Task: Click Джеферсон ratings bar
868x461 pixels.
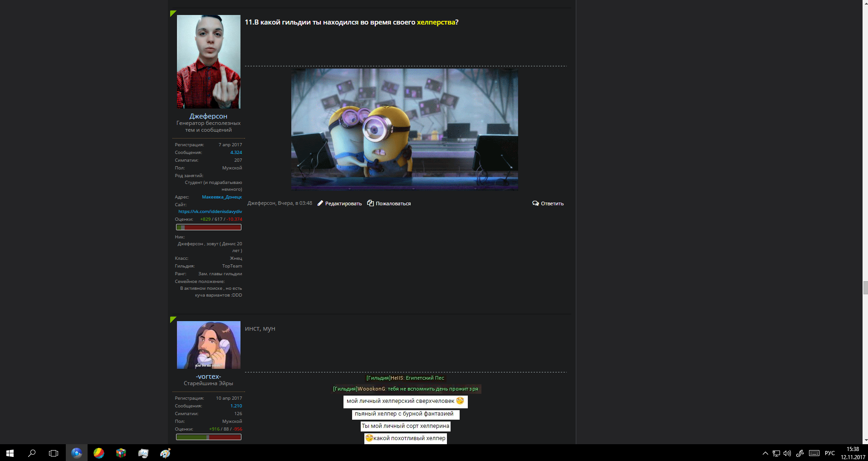Action: point(208,227)
